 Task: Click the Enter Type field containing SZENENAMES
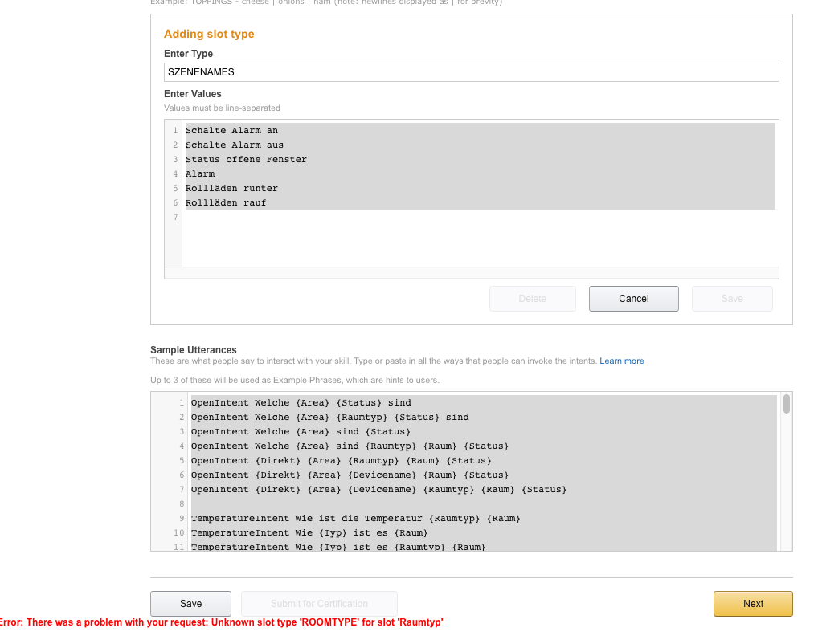(x=471, y=72)
